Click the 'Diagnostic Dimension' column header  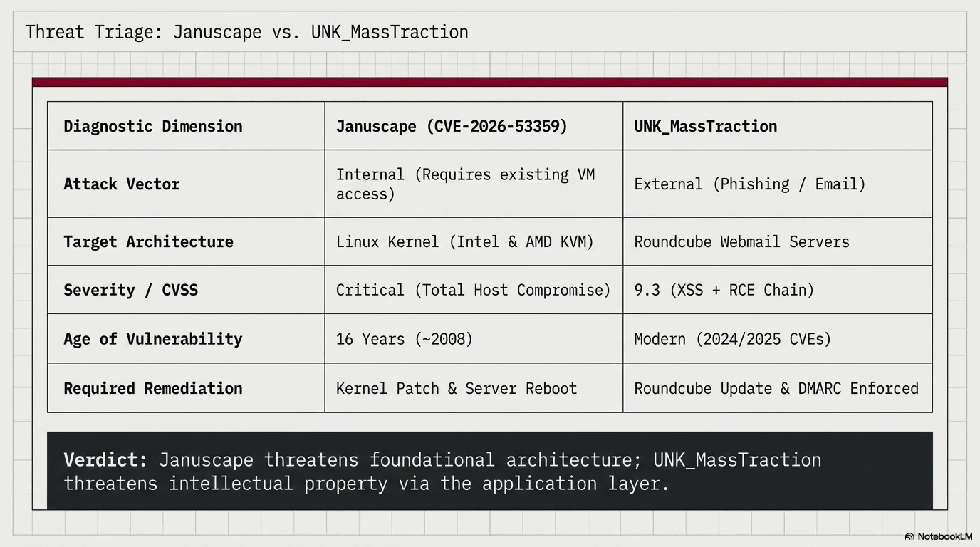coord(153,126)
